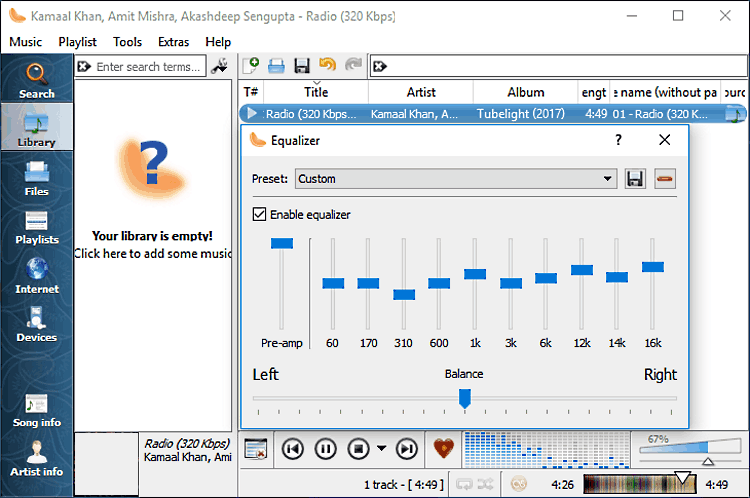The image size is (750, 498).
Task: Undo the last playlist change
Action: pyautogui.click(x=328, y=65)
